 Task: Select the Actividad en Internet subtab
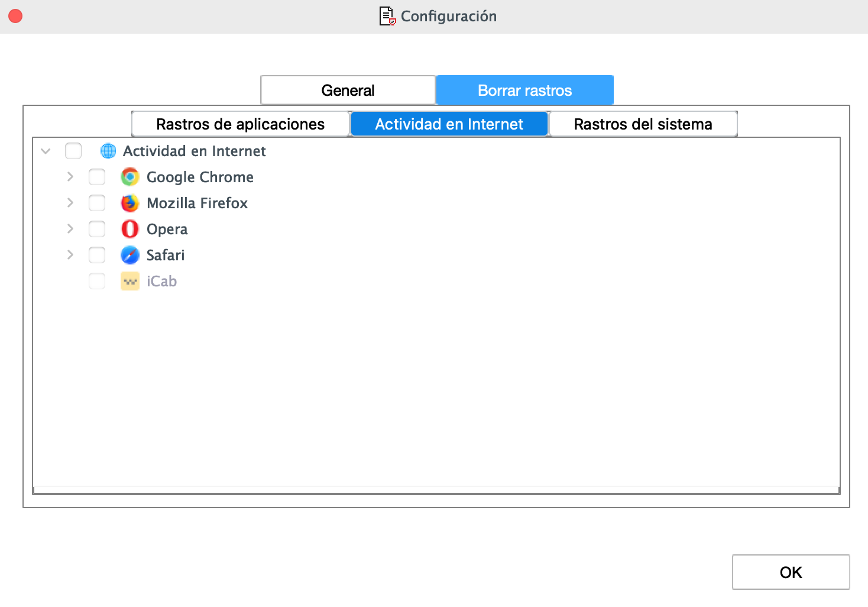point(449,124)
